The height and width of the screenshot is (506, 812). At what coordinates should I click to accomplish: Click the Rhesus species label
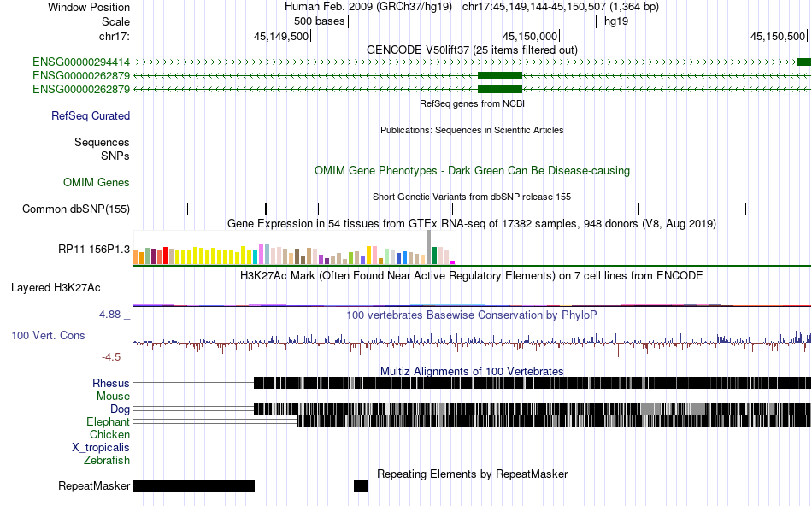pos(111,383)
